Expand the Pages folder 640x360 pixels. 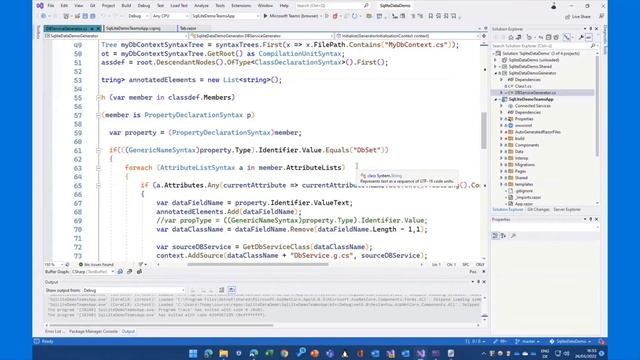click(502, 171)
